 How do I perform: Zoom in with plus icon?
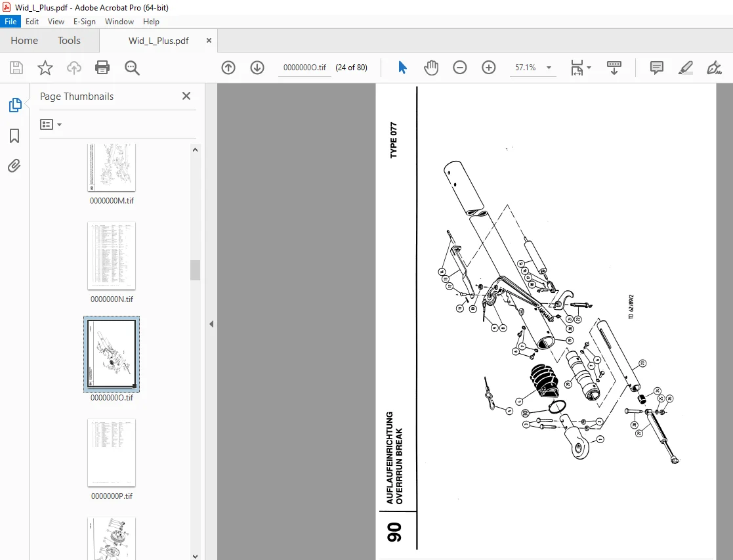pyautogui.click(x=488, y=68)
